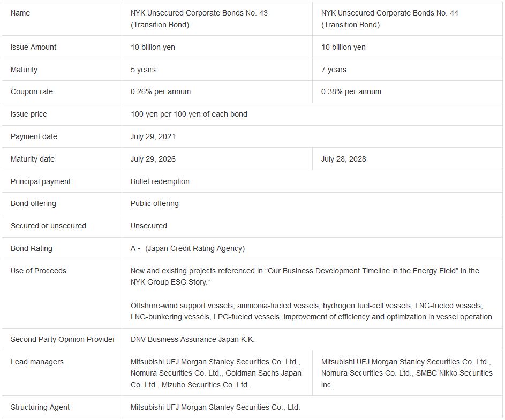Click the '0.38% per annum' coupon rate

pyautogui.click(x=351, y=91)
